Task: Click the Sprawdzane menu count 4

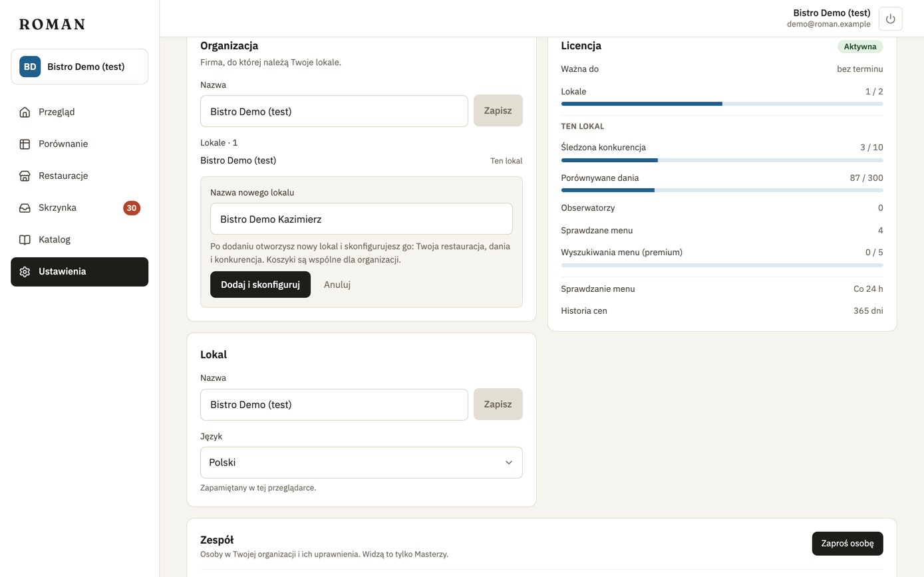Action: click(881, 231)
